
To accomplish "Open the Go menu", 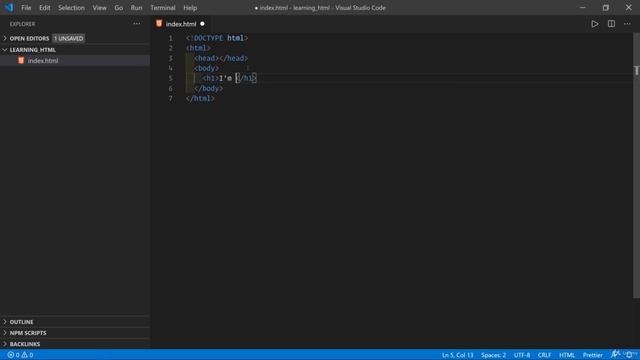I will pos(118,8).
